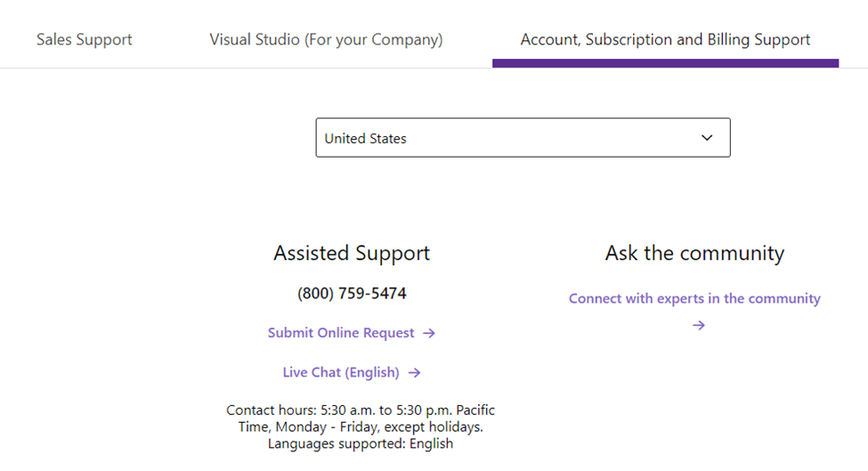Click the Ask the community heading

[x=694, y=254]
